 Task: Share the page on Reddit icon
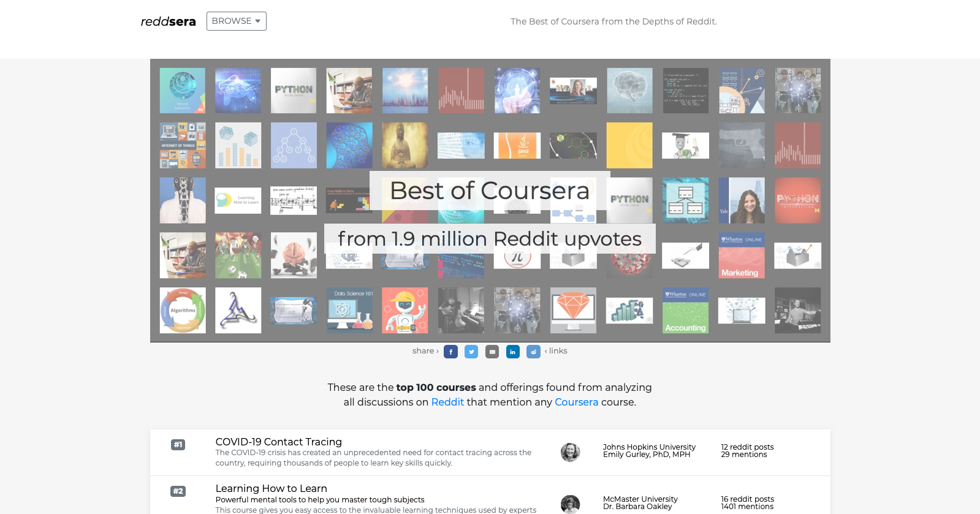click(534, 352)
